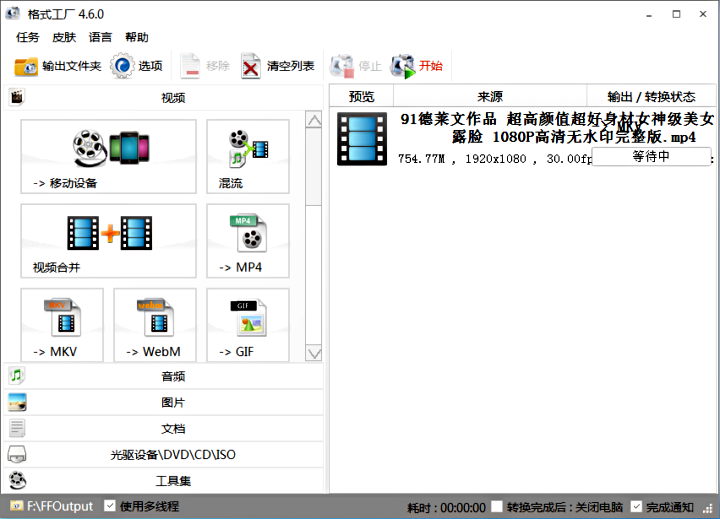The width and height of the screenshot is (720, 519).
Task: Click the scroll down arrow in video panel
Action: click(314, 353)
